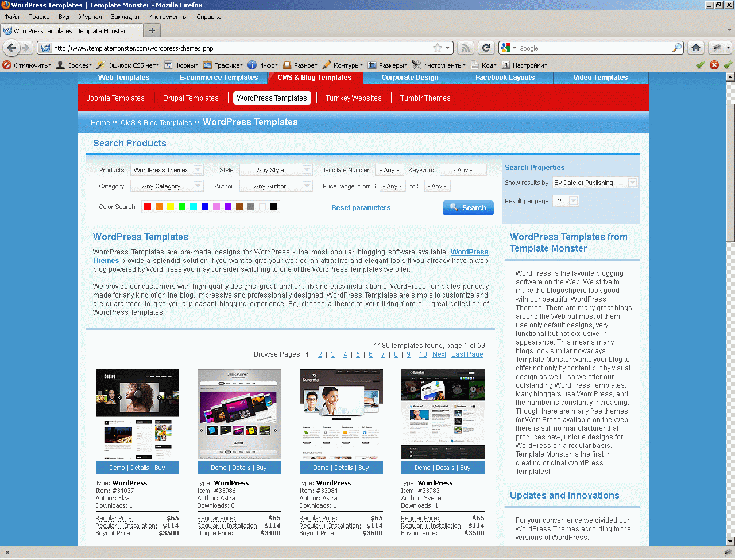
Task: Go back with the Back arrow button
Action: [11, 48]
